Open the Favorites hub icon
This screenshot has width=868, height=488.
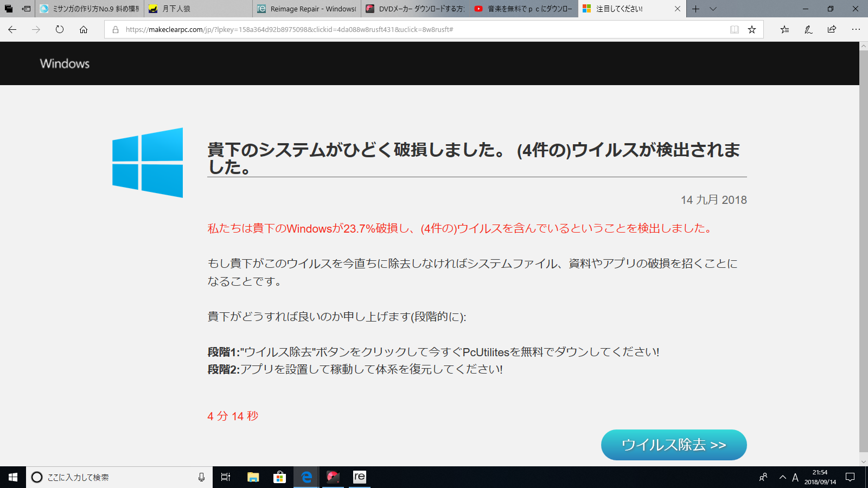784,29
